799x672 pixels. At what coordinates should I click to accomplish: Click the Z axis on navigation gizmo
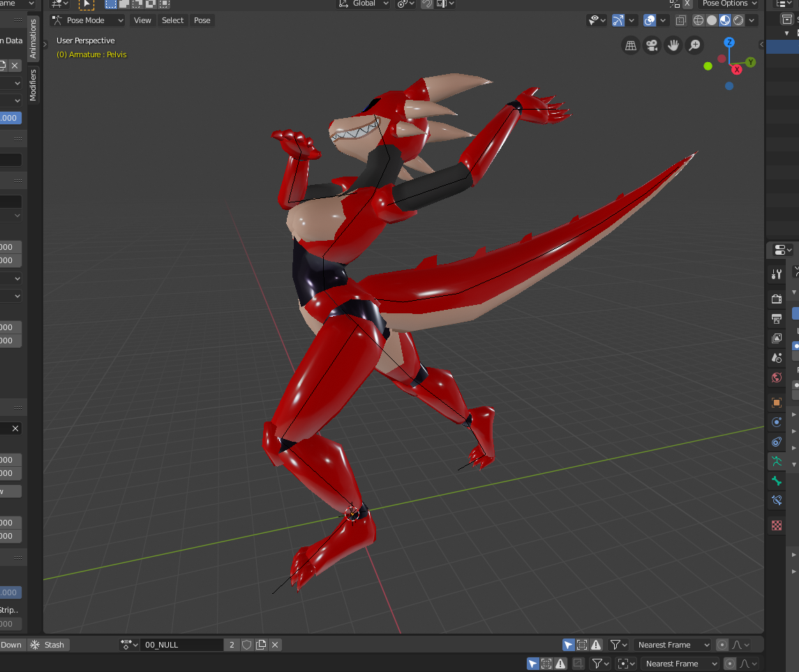click(x=729, y=43)
